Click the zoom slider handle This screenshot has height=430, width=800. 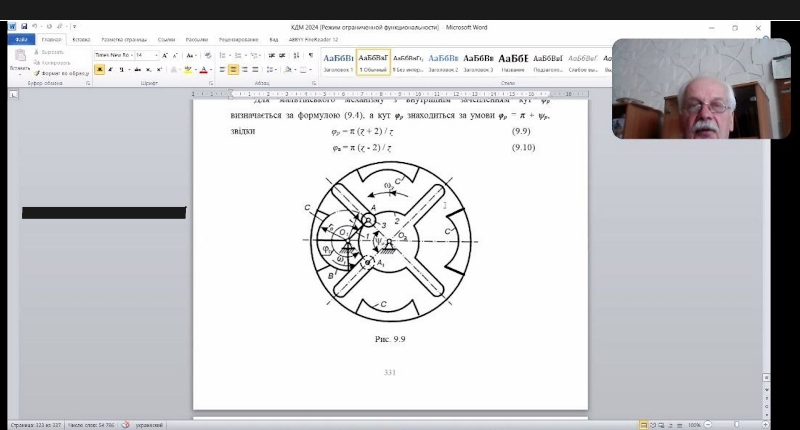point(736,424)
